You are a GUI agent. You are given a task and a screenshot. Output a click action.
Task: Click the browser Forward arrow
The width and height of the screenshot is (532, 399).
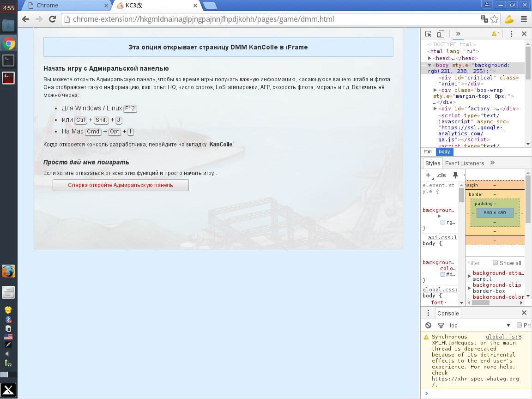39,19
